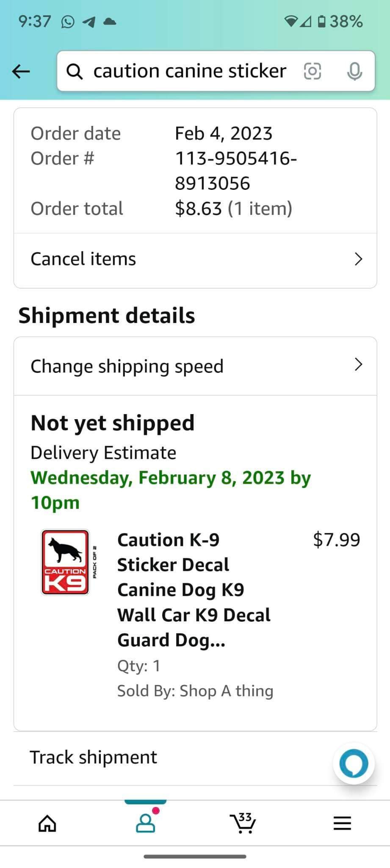This screenshot has width=390, height=868.
Task: Tap the Caution K9 sticker thumbnail
Action: (x=66, y=562)
